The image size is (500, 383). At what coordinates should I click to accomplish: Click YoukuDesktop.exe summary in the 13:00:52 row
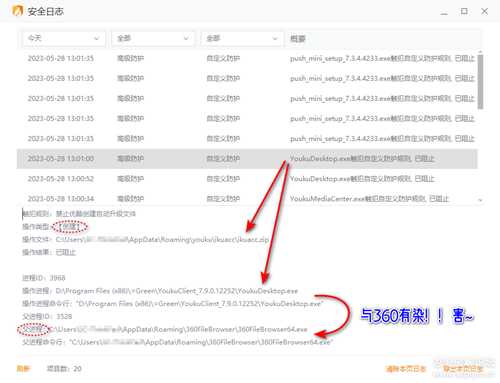point(362,179)
